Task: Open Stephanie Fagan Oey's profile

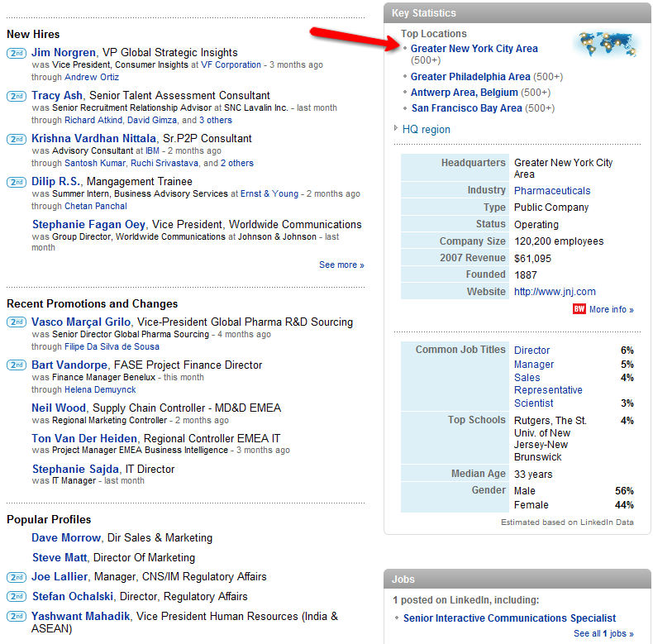Action: pos(88,225)
